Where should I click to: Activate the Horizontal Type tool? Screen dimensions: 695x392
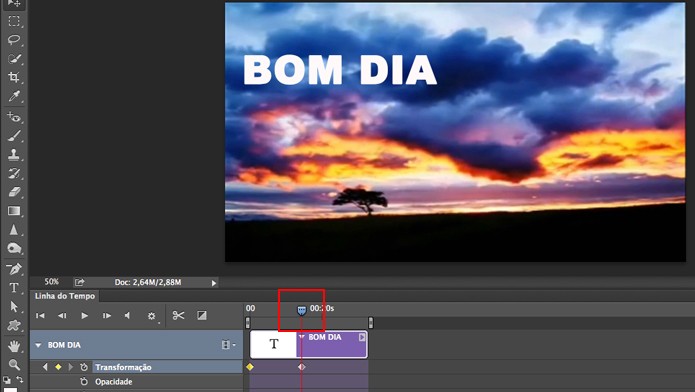[x=14, y=288]
